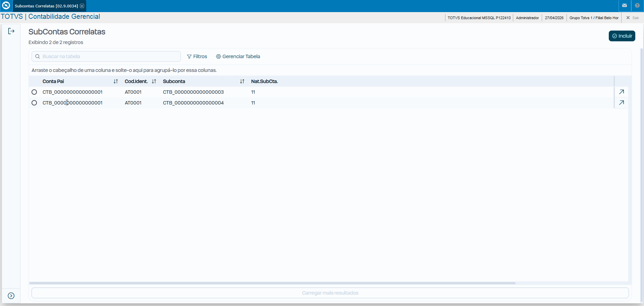Open the Filtros option
Image resolution: width=644 pixels, height=306 pixels.
(x=197, y=56)
